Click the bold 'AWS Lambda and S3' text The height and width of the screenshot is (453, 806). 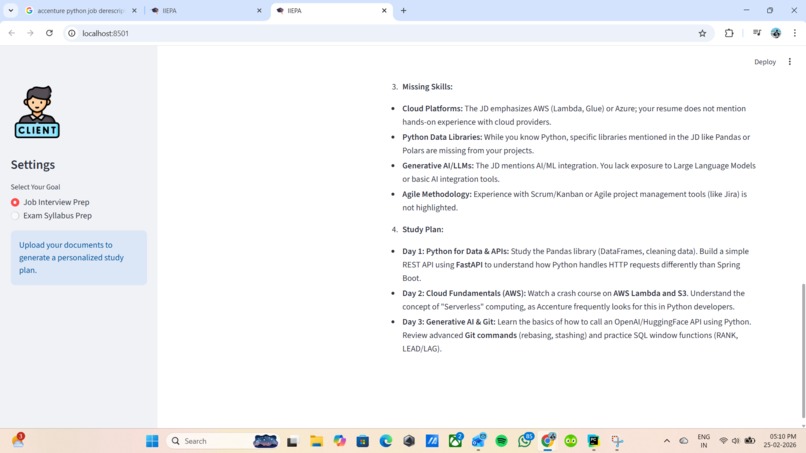[650, 294]
